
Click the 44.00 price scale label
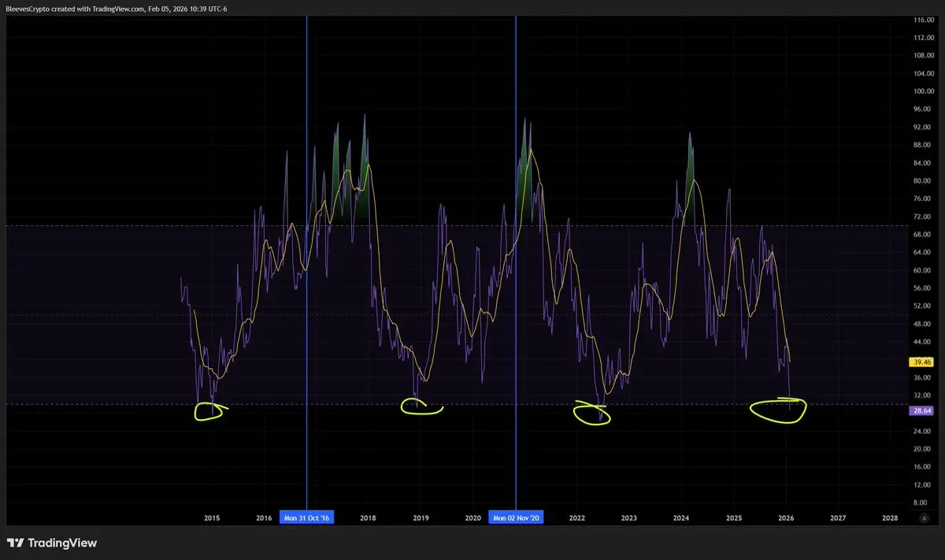tap(923, 342)
